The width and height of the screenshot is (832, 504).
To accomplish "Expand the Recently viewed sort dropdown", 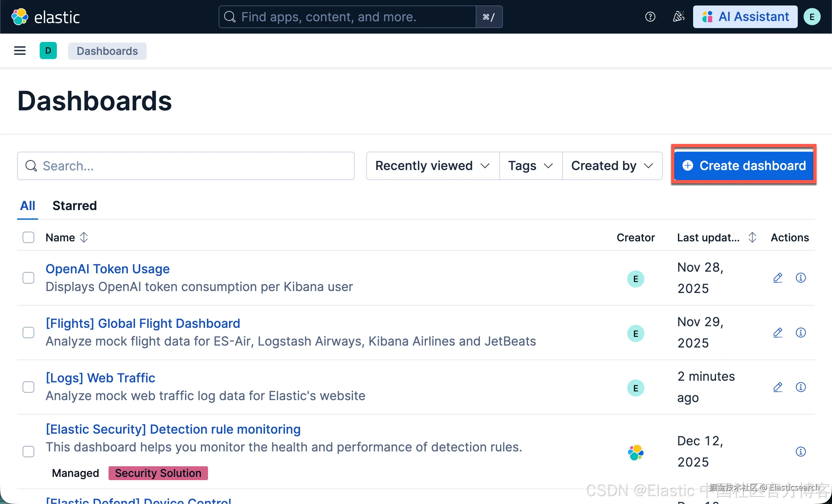I will coord(432,166).
